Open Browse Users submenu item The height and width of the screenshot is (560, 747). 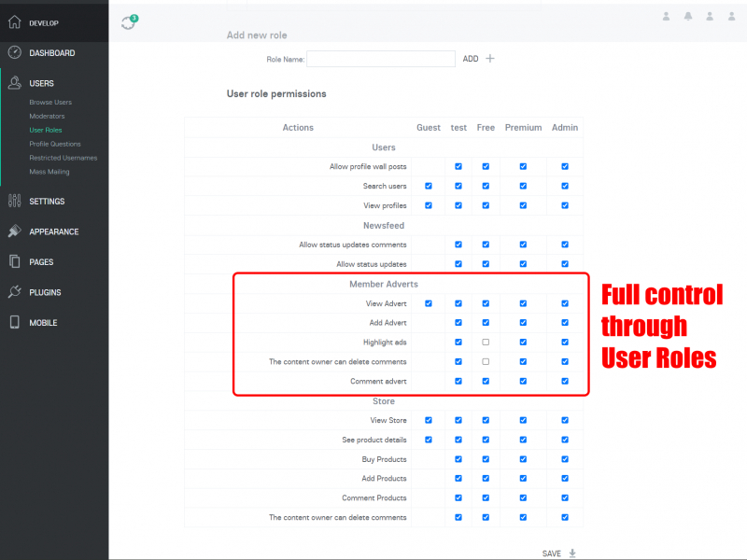50,103
